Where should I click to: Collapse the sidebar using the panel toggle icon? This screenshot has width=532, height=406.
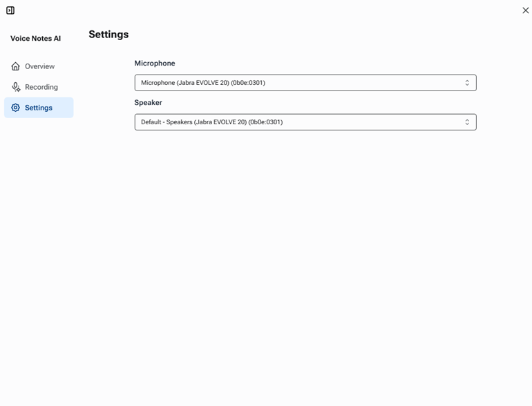pos(10,10)
